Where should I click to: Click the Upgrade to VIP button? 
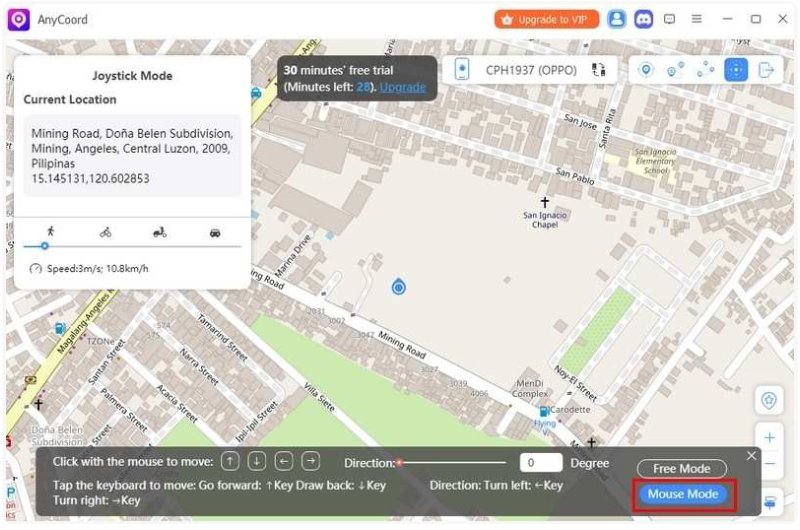(x=547, y=19)
